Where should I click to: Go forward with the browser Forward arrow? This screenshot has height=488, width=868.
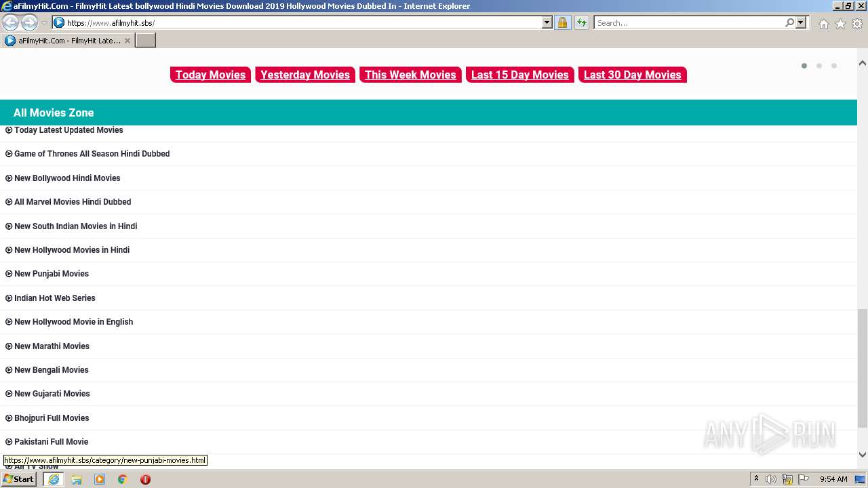click(29, 22)
